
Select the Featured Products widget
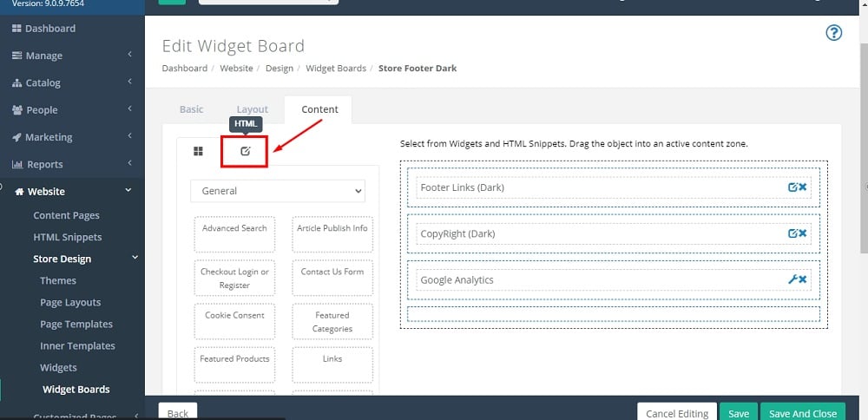click(234, 365)
